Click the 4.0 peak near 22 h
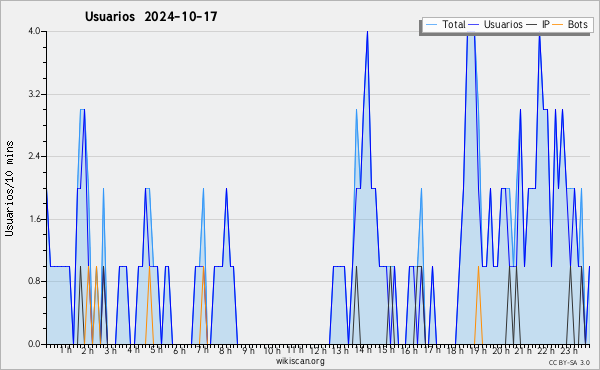 click(540, 33)
